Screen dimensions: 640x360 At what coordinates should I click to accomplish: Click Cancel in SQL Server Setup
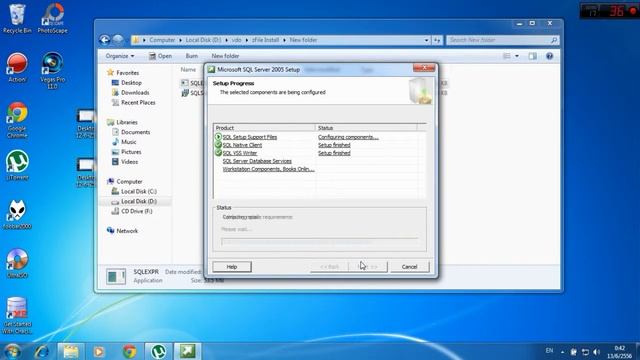click(409, 267)
